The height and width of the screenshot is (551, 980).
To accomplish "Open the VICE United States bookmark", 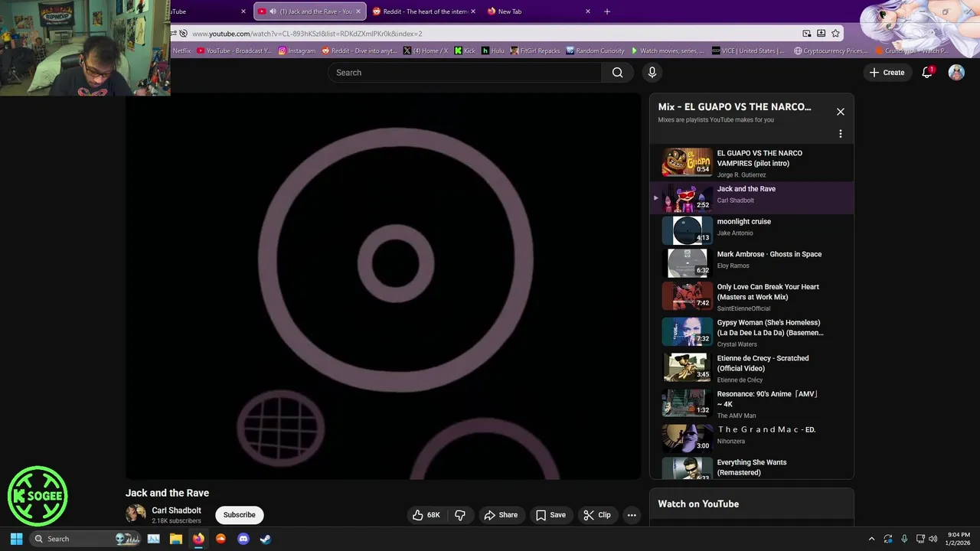I will [x=749, y=51].
